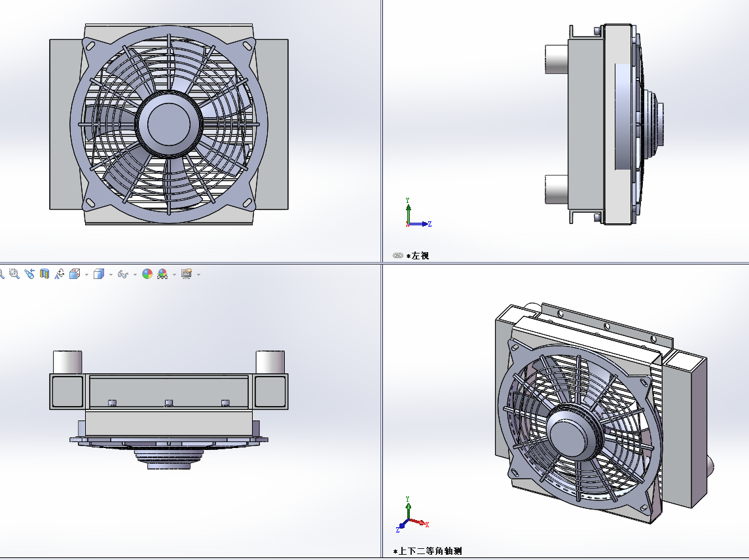Expand the View Orientation dropdown arrow
Screen dimensions: 749x560
(86, 274)
